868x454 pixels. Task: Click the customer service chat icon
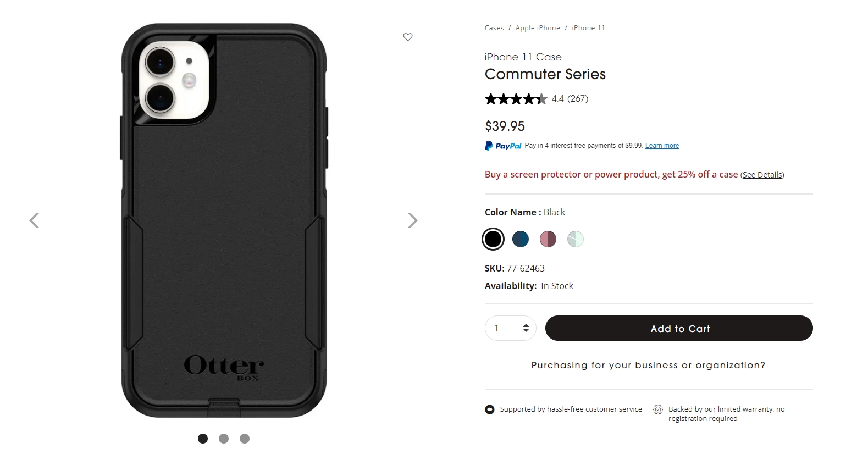click(x=490, y=409)
